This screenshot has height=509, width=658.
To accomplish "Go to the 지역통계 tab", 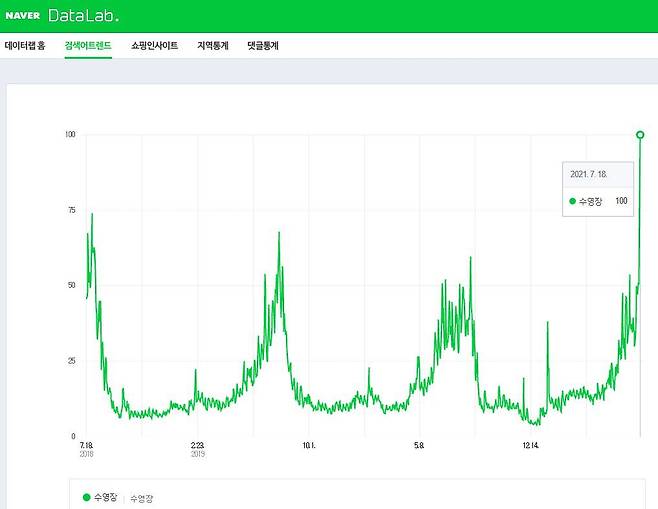I will click(212, 45).
